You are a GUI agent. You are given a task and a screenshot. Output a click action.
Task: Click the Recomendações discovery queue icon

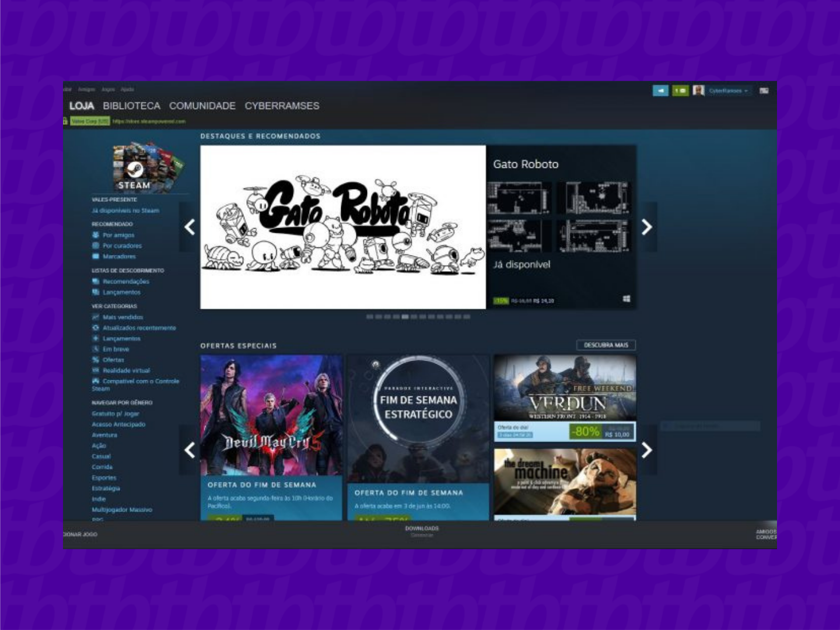[96, 281]
